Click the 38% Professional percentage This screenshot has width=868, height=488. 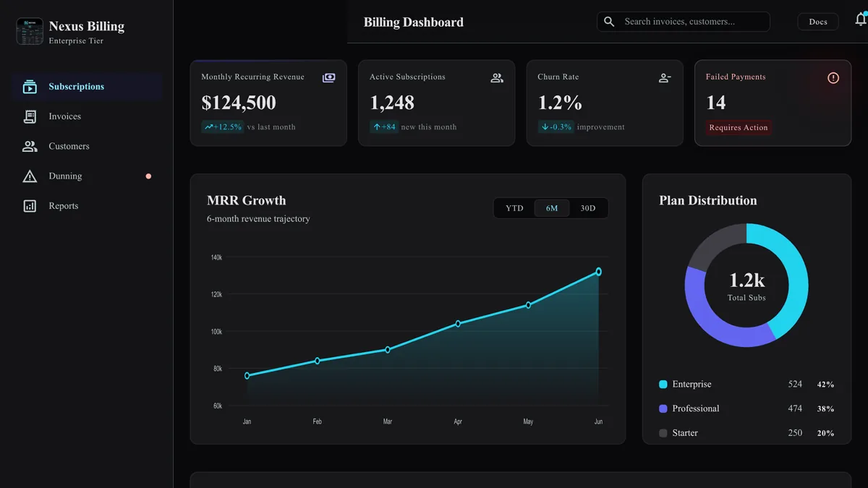click(825, 409)
